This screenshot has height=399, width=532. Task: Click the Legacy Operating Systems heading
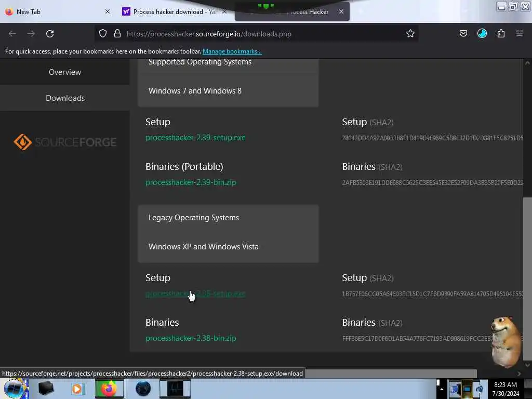pyautogui.click(x=194, y=218)
